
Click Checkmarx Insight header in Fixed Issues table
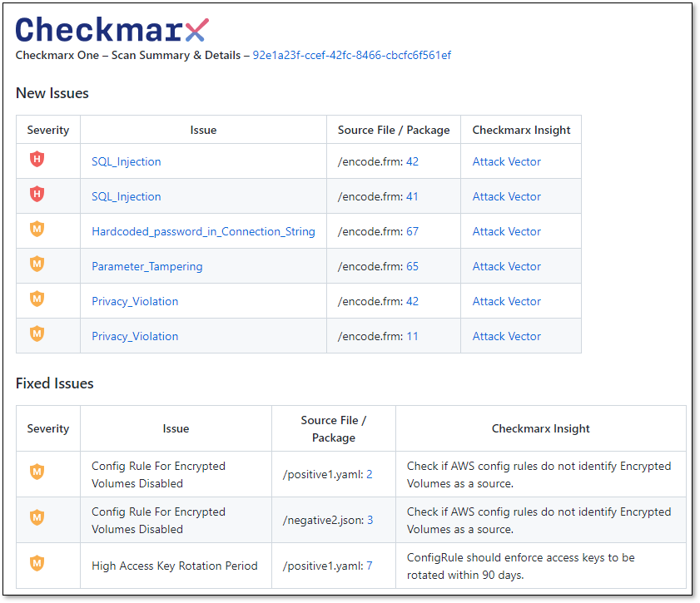[x=541, y=428]
